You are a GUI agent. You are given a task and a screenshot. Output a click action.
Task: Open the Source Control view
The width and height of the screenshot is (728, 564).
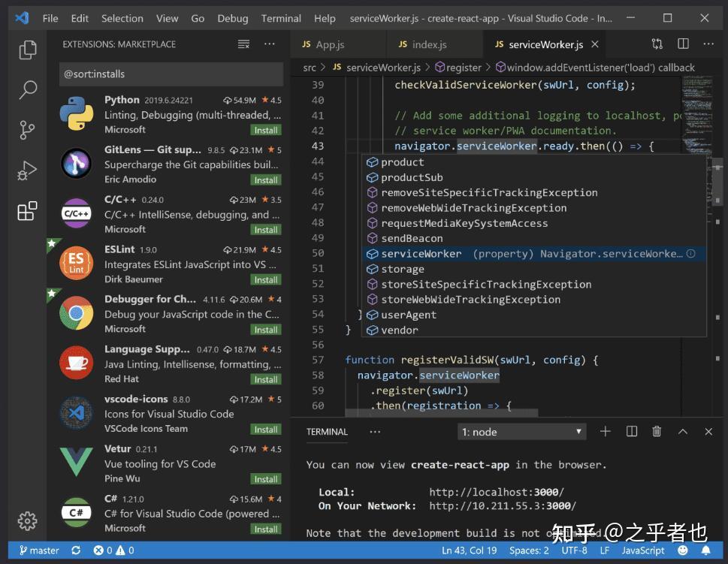click(x=27, y=130)
